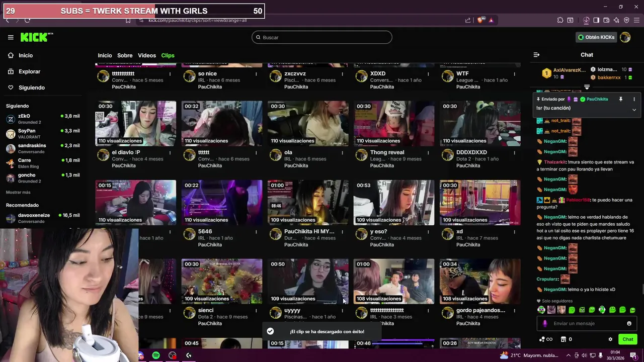Play the 'sienci' Dota 2 clip thumbnail
Image resolution: width=644 pixels, height=362 pixels.
coord(222,282)
